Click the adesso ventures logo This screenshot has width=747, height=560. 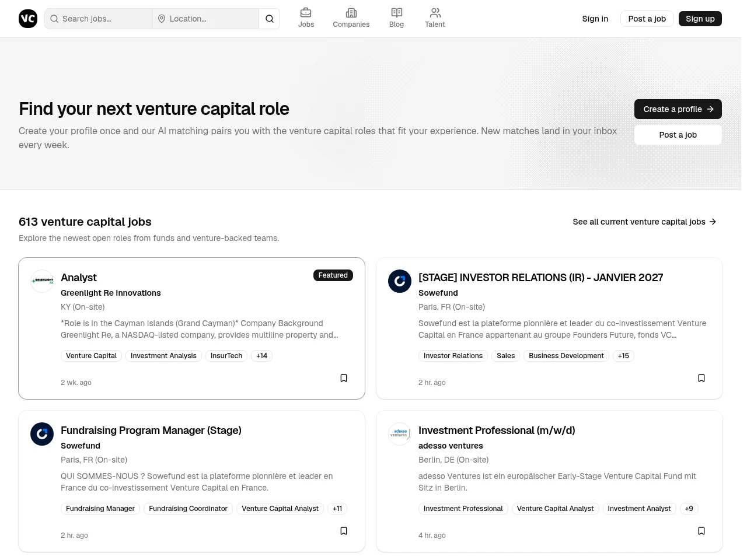(x=400, y=434)
